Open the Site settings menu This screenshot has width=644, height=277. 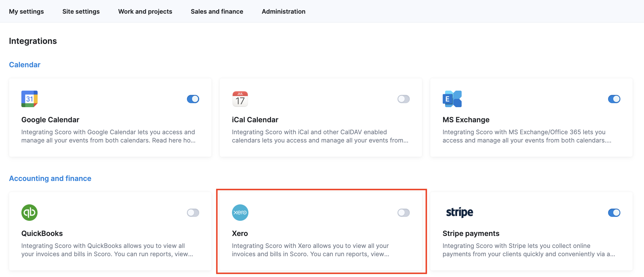[x=81, y=11]
